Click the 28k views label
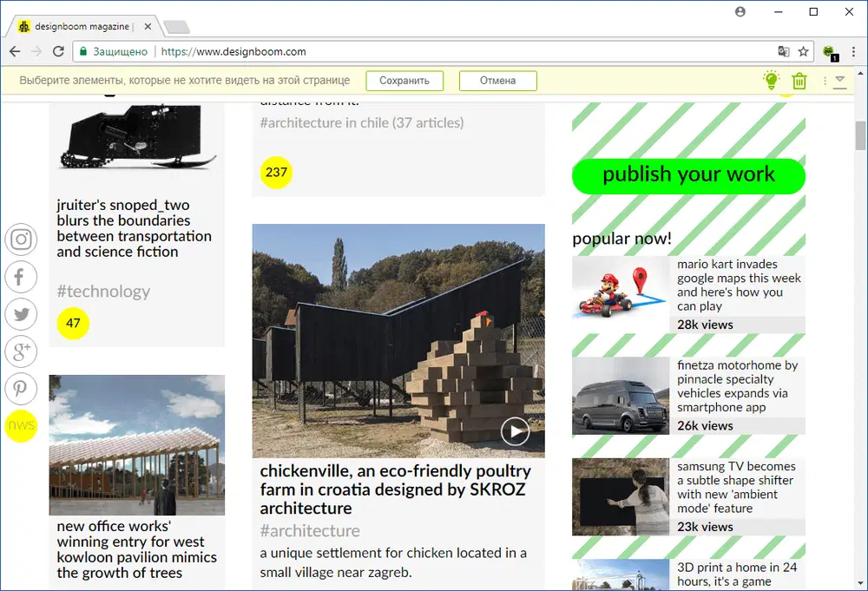Viewport: 868px width, 591px height. point(705,325)
